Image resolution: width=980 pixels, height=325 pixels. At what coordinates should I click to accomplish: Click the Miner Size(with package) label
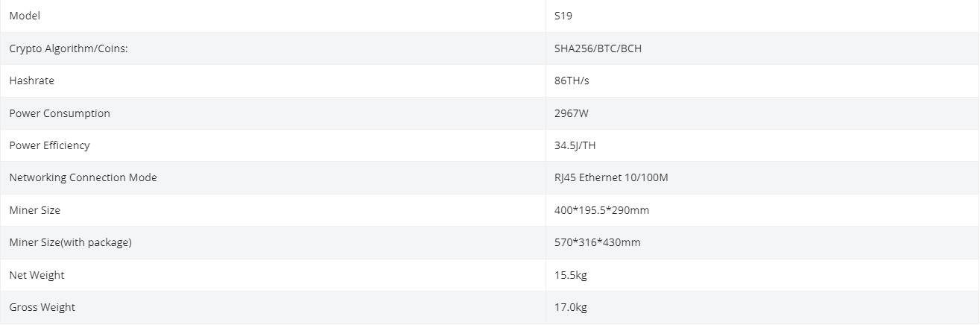click(70, 242)
